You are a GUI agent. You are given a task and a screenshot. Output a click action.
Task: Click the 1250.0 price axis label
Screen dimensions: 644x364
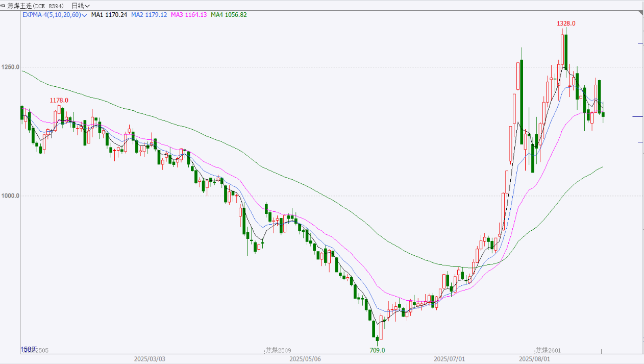(x=10, y=67)
